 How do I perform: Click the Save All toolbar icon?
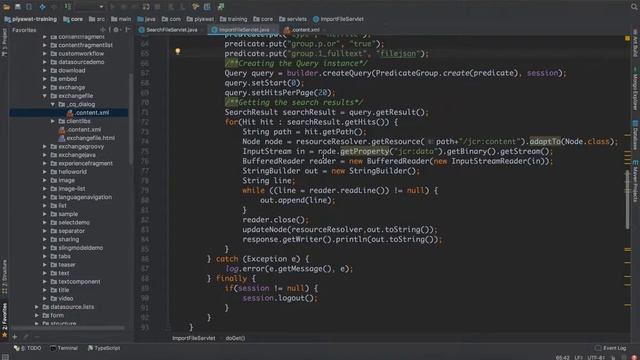[18, 7]
